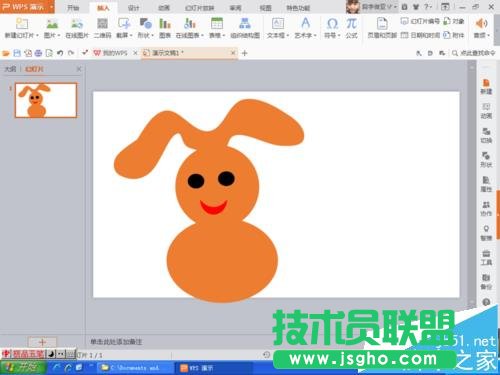Click the notes field to add notes

pyautogui.click(x=116, y=342)
